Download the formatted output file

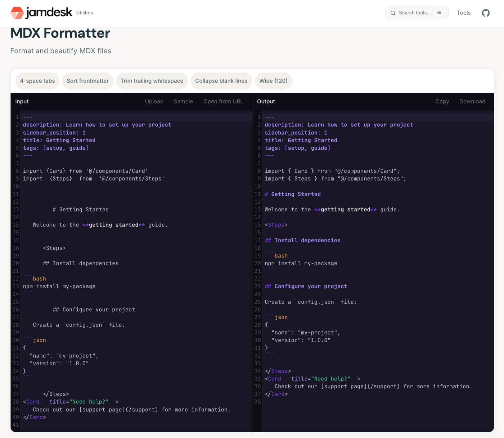click(x=472, y=101)
